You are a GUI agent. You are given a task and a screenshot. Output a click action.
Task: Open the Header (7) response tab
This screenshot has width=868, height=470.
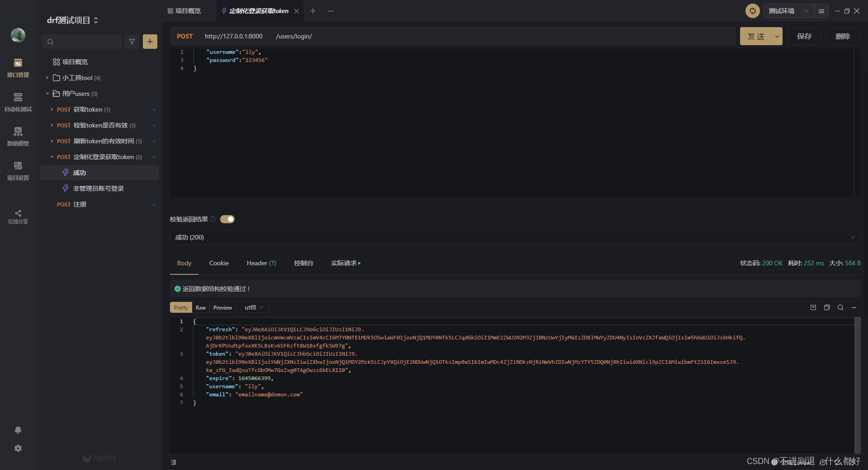(x=261, y=263)
